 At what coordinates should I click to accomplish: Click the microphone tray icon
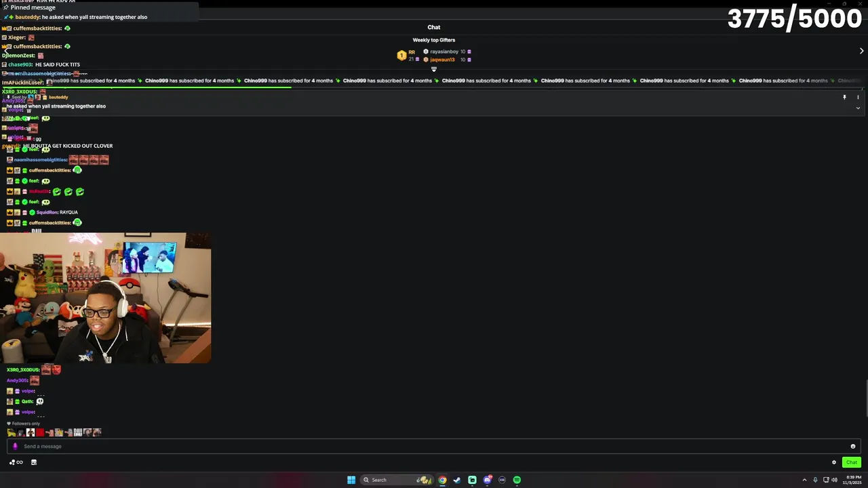[x=816, y=480]
